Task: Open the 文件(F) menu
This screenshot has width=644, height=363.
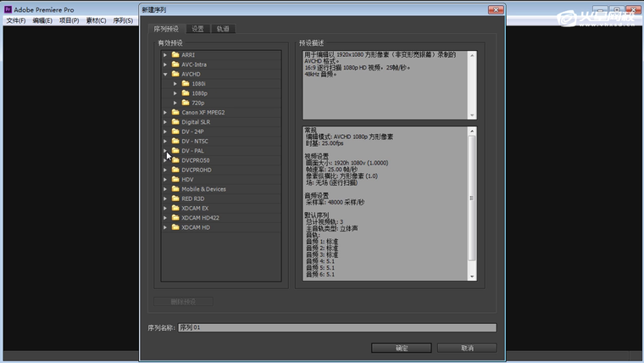Action: coord(16,20)
